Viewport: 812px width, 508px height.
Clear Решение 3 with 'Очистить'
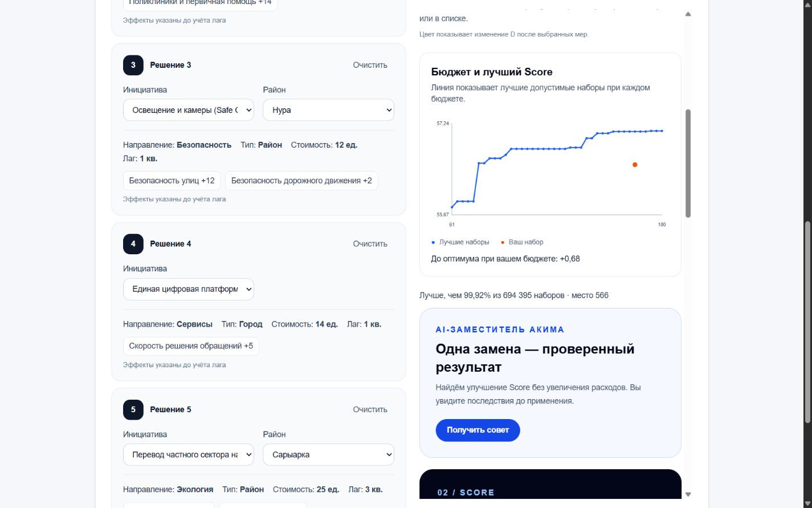[370, 65]
